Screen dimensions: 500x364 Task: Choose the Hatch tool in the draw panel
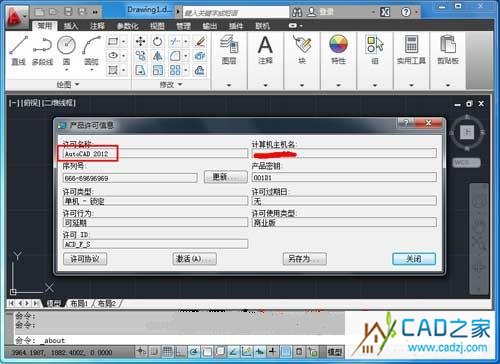[113, 70]
